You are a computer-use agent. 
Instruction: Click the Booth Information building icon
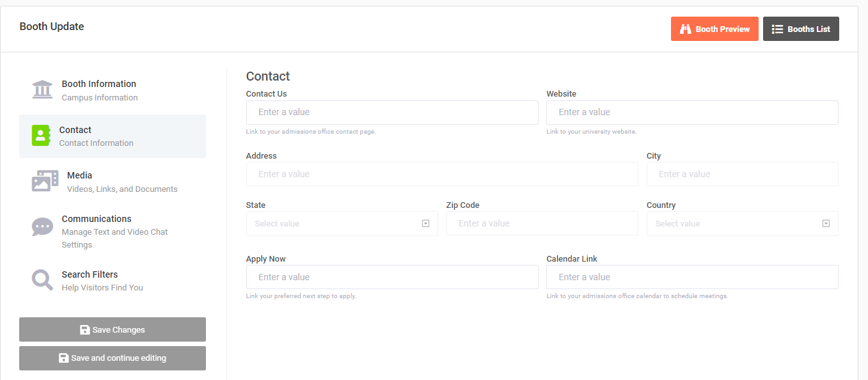(x=42, y=90)
